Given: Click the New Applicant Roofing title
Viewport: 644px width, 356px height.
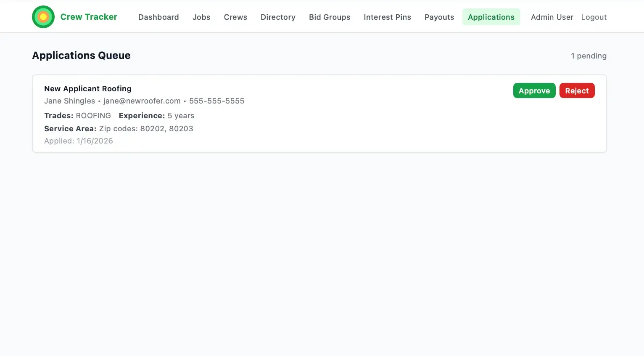Looking at the screenshot, I should tap(88, 89).
